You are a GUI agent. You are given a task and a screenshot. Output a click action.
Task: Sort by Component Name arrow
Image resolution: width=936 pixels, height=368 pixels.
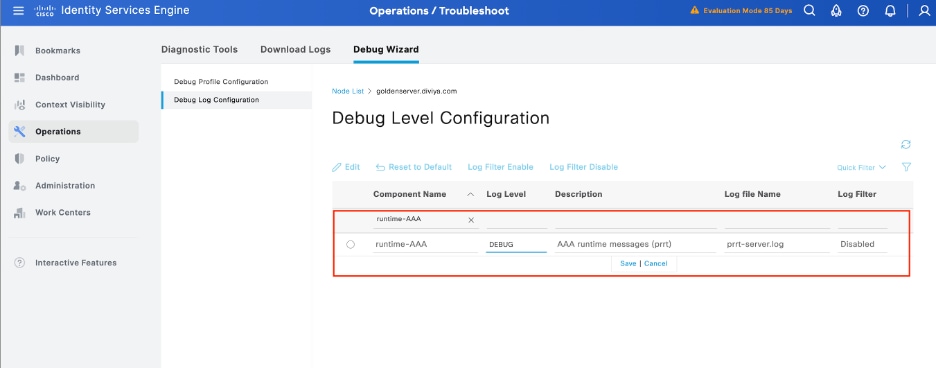tap(470, 194)
